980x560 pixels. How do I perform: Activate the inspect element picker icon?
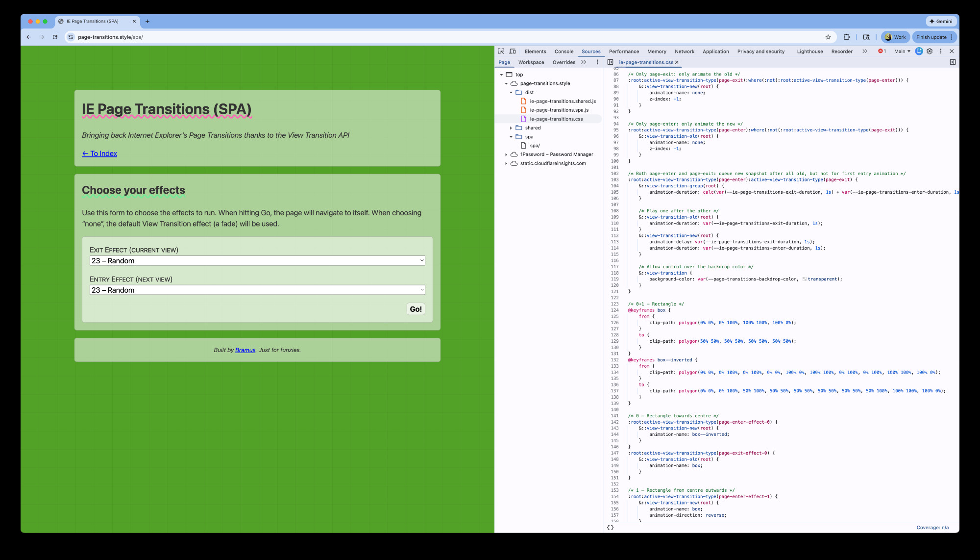click(501, 51)
